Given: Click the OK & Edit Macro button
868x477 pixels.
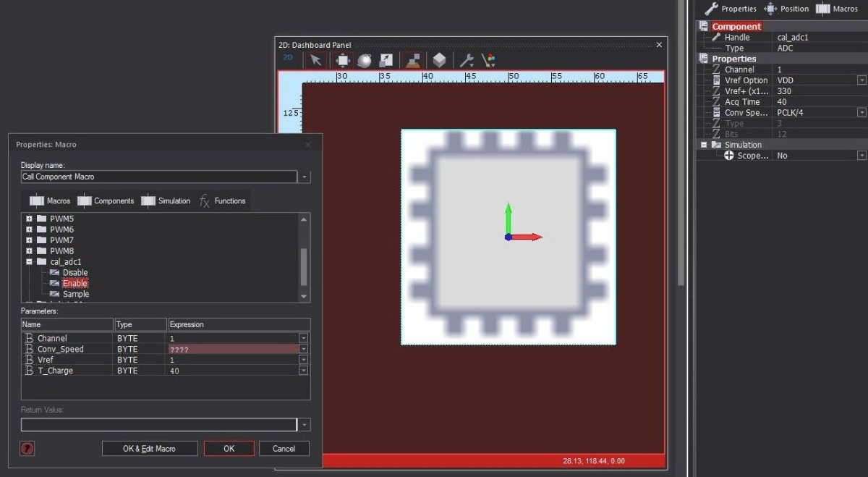Looking at the screenshot, I should (150, 449).
